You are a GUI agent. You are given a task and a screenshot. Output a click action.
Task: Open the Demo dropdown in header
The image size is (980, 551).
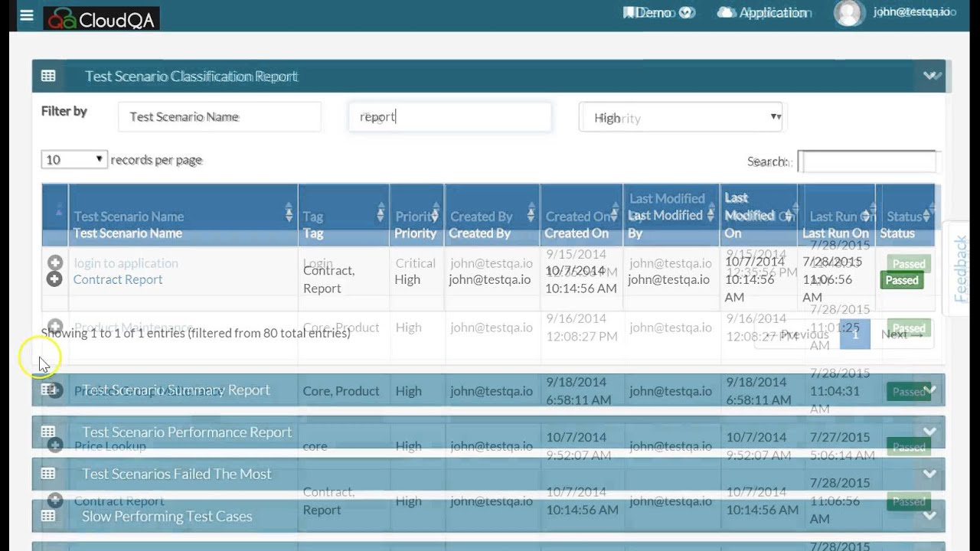pos(658,12)
